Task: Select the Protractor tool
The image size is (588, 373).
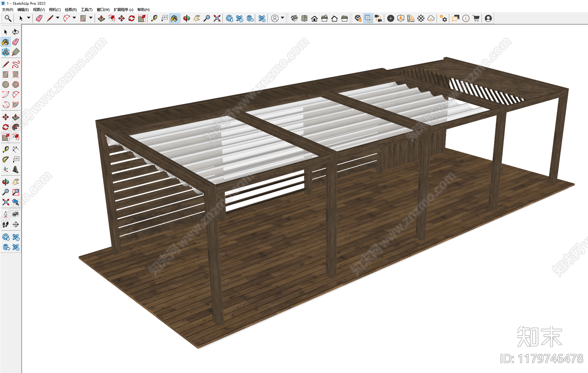Action: coord(6,159)
